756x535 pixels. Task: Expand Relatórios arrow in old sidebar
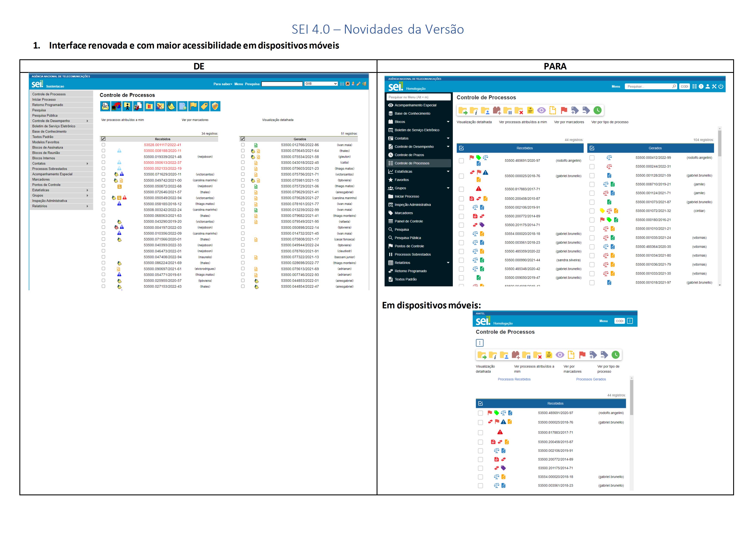coord(87,206)
